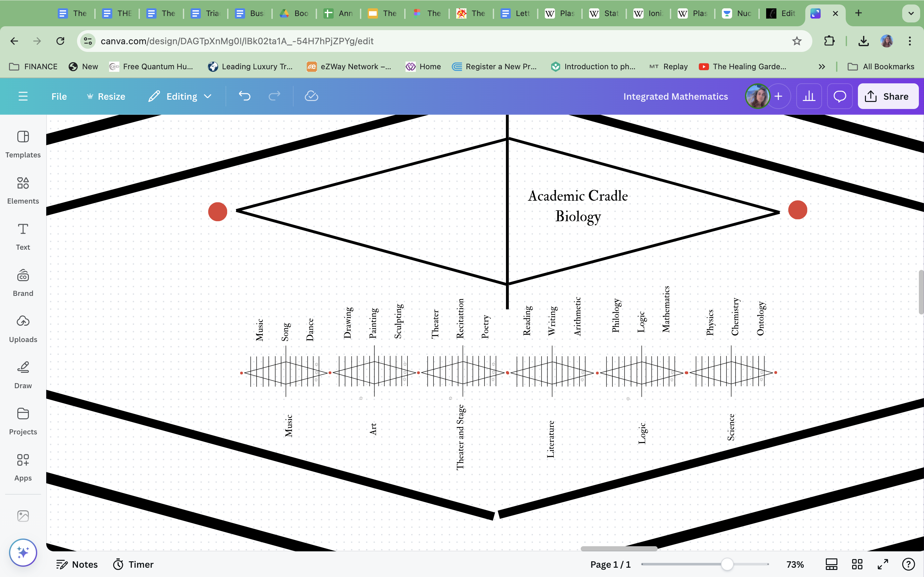This screenshot has height=577, width=924.
Task: Open the comments speech bubble icon
Action: (x=840, y=96)
